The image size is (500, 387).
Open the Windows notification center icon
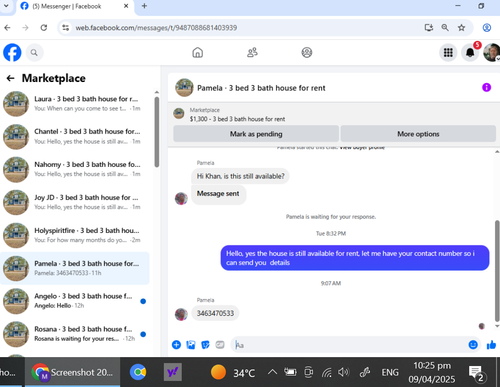tap(477, 373)
